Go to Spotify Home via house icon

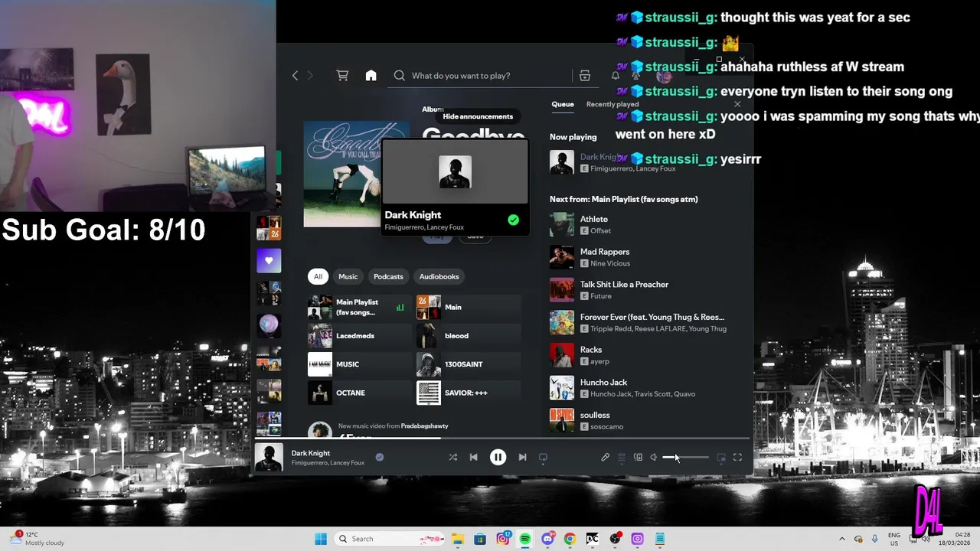pyautogui.click(x=371, y=75)
